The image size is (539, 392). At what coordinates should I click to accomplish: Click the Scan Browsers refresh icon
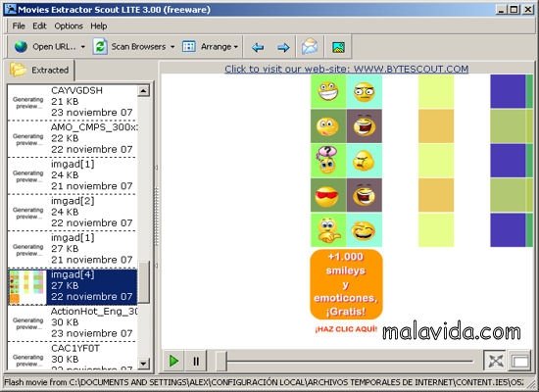click(100, 46)
